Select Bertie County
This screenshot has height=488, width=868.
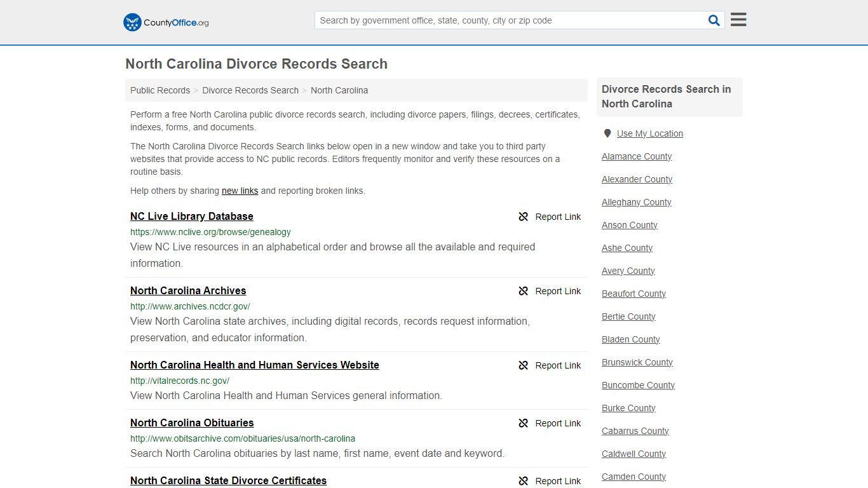tap(628, 316)
